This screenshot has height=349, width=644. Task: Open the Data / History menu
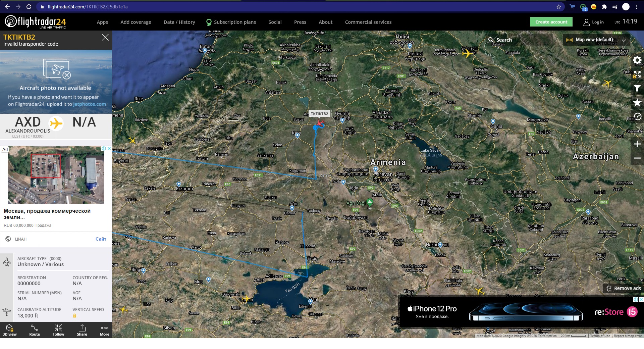[x=179, y=22]
